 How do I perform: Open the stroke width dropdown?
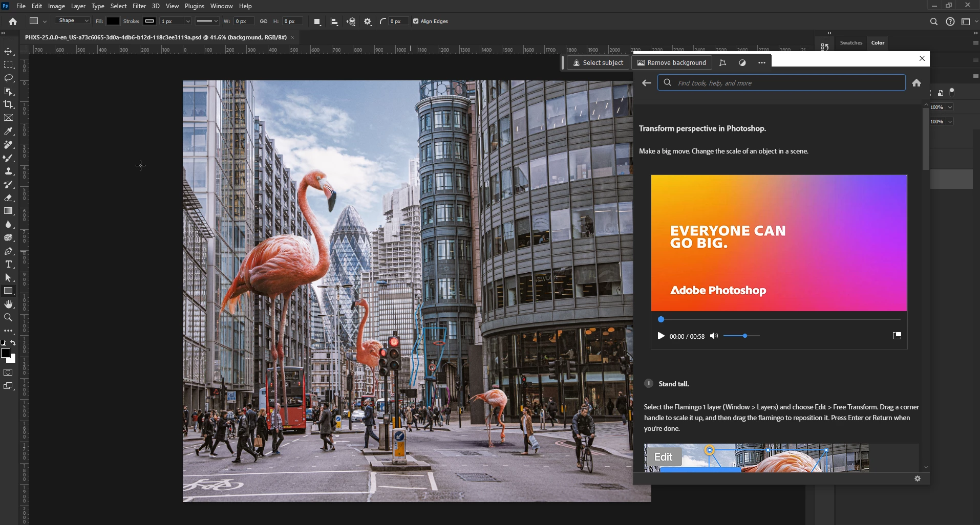188,21
